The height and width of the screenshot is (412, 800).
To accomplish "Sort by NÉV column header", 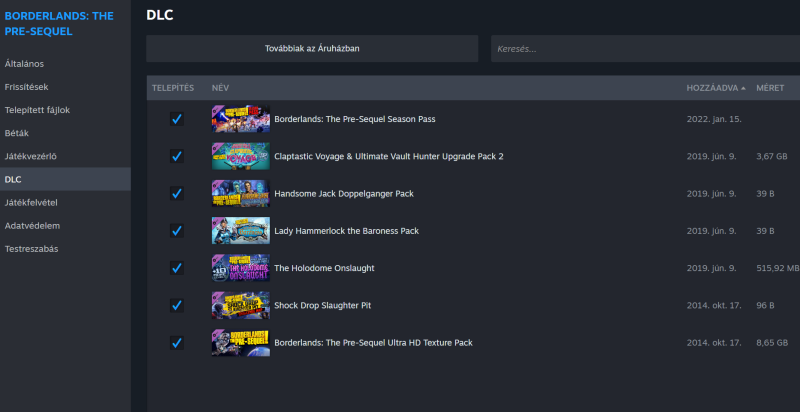I will coord(220,88).
